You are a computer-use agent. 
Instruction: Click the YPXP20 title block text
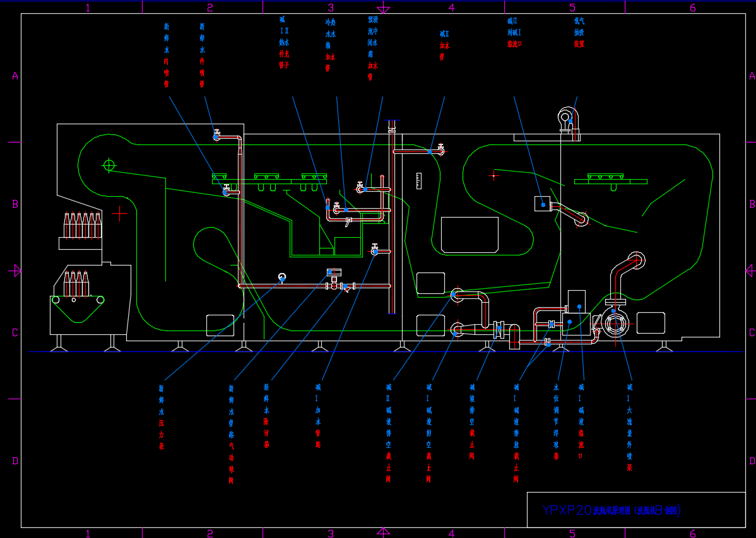click(611, 510)
